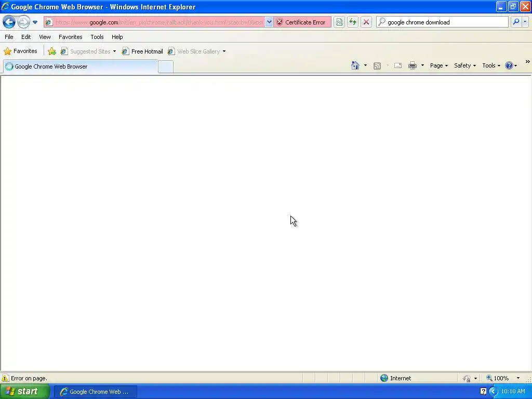Click the Add to Favorites Bar icon
Viewport: 532px width, 399px height.
(x=52, y=51)
